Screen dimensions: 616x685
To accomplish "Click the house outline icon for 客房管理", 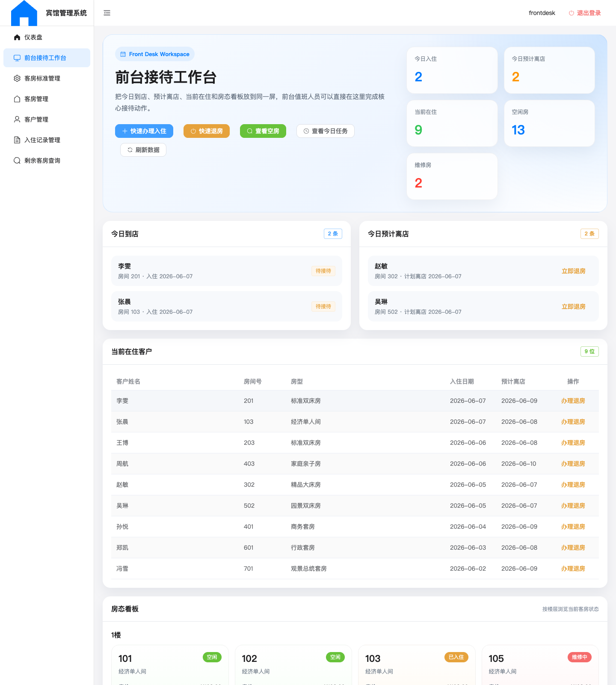I will (x=17, y=99).
